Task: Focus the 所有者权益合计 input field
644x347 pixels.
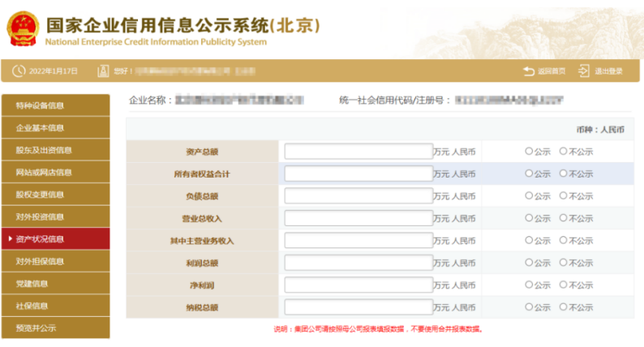Action: point(358,173)
